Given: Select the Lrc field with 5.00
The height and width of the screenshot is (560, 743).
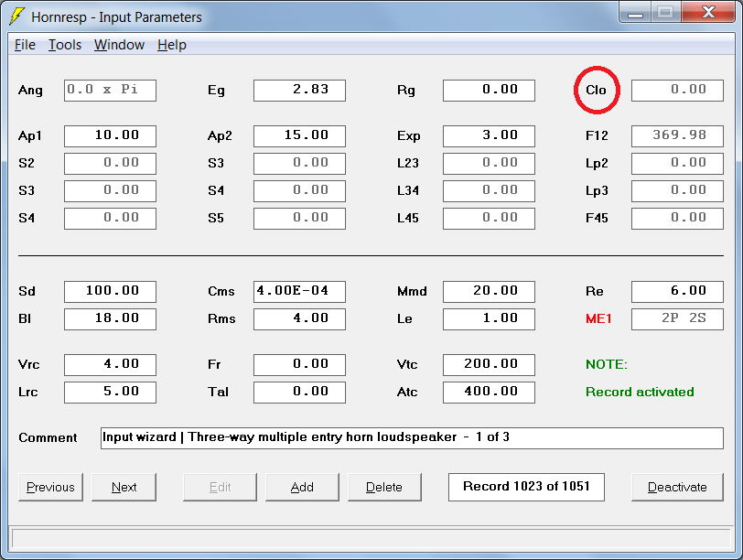Looking at the screenshot, I should click(x=110, y=393).
